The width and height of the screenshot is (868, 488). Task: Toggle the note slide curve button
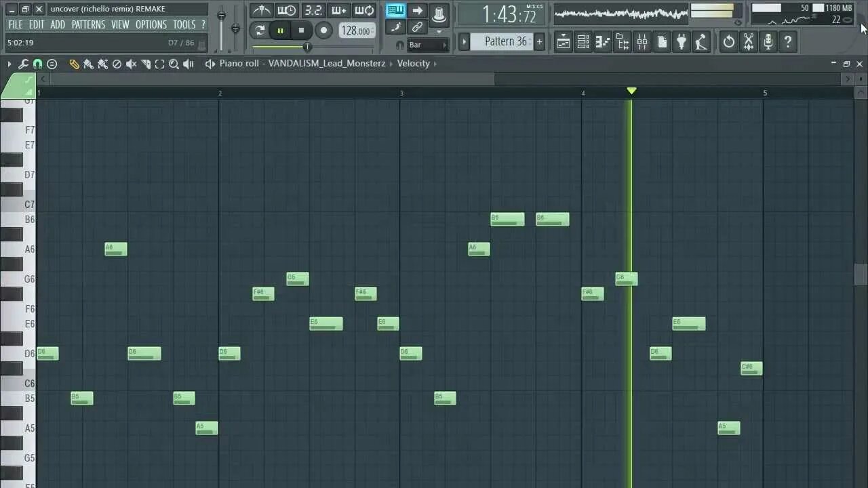click(396, 27)
